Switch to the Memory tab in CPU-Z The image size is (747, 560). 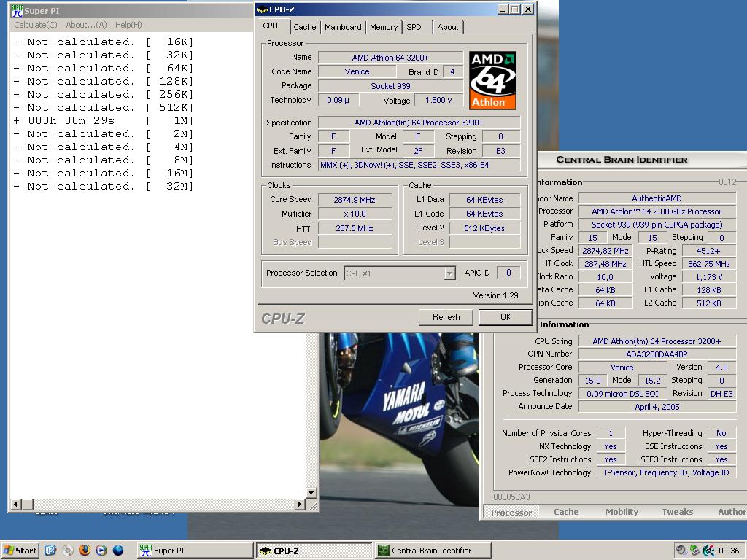(384, 27)
